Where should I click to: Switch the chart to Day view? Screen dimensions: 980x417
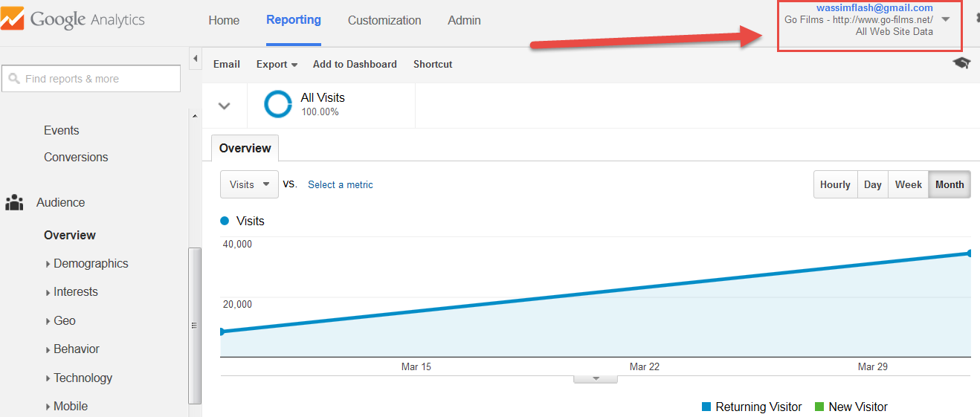coord(873,184)
